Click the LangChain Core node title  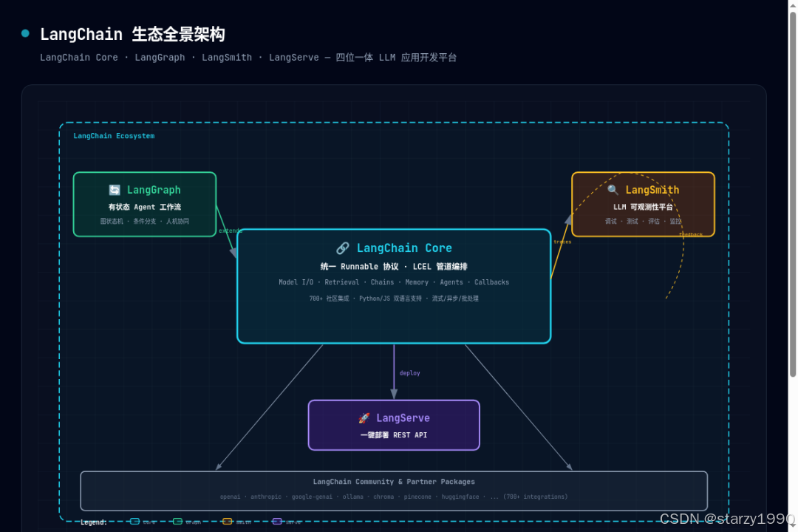pyautogui.click(x=404, y=248)
